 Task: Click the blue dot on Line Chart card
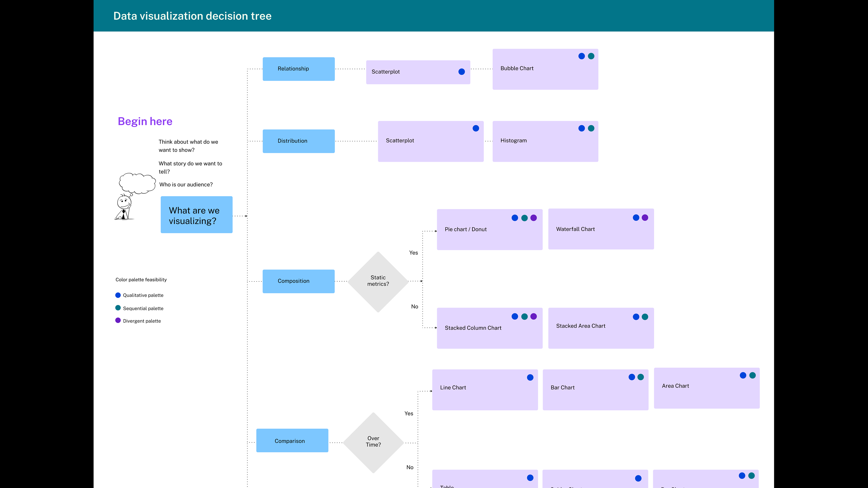point(530,378)
